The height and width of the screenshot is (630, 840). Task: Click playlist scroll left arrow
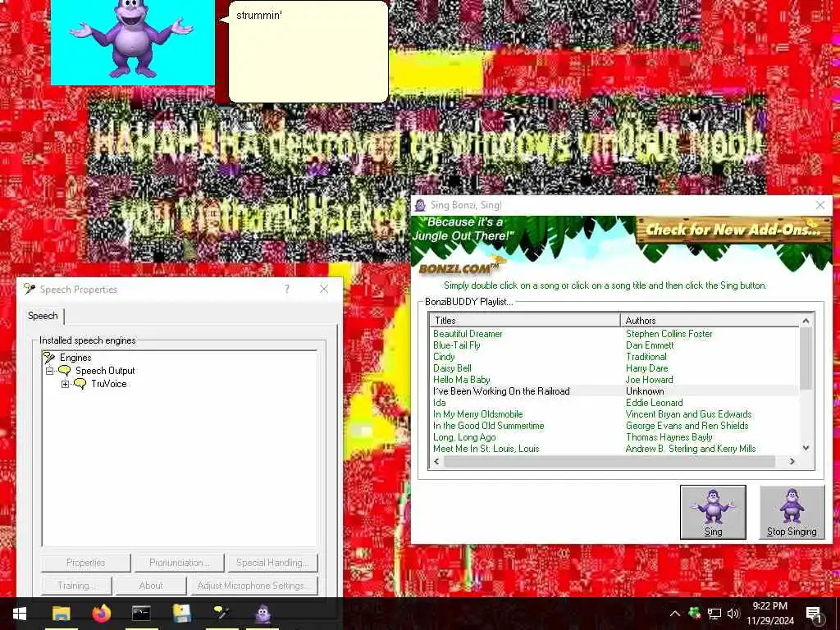436,461
